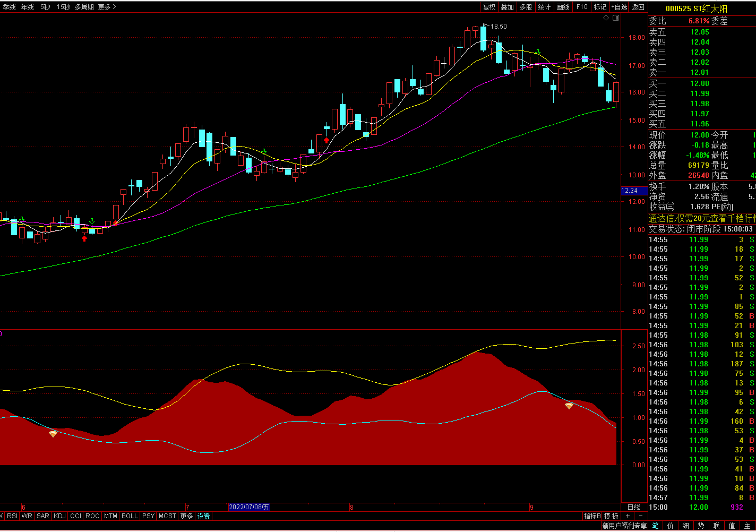Click the 卖五 12.05 ask row
756x532 pixels.
702,32
